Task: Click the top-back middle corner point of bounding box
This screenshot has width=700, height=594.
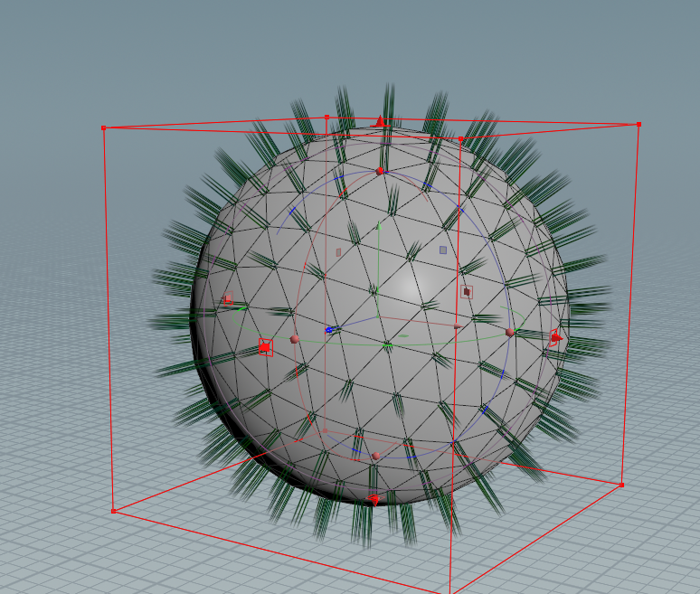Action: tap(326, 117)
